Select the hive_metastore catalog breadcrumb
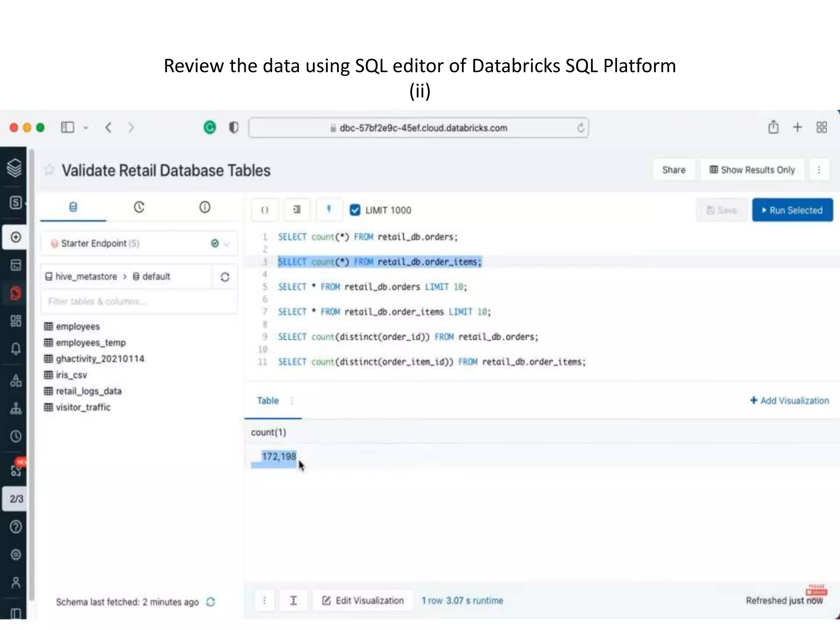The width and height of the screenshot is (840, 630). pyautogui.click(x=81, y=276)
